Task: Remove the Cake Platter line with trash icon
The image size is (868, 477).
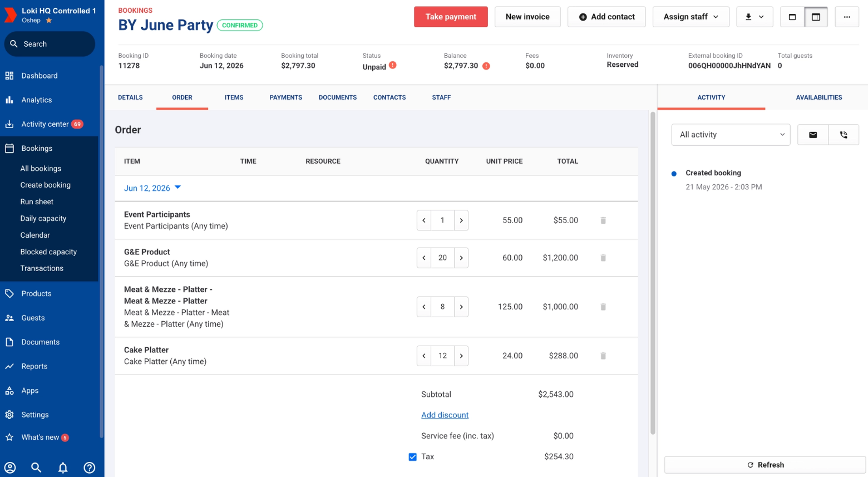Action: coord(603,356)
